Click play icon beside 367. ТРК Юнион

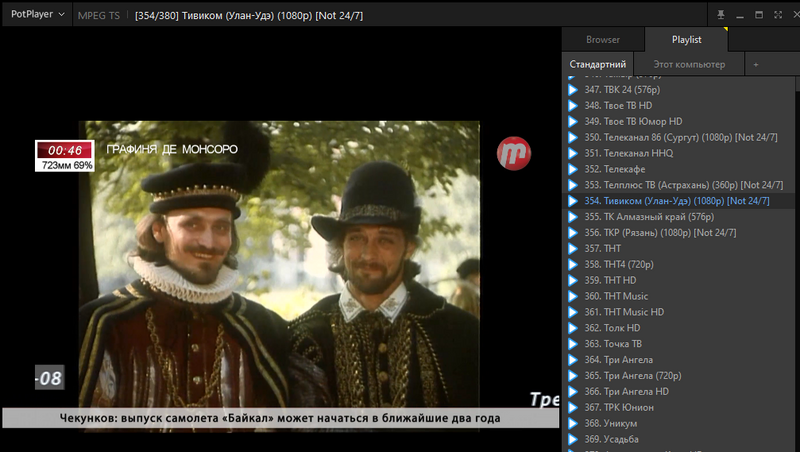coord(573,407)
